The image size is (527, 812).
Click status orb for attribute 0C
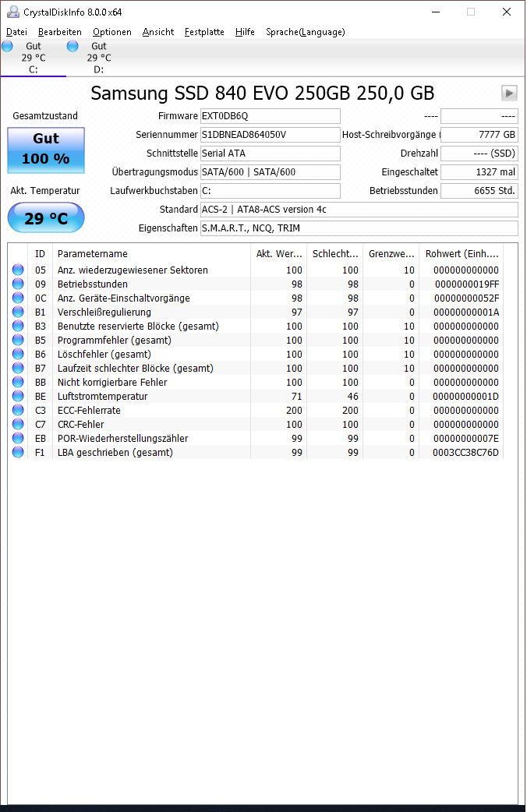click(x=18, y=298)
